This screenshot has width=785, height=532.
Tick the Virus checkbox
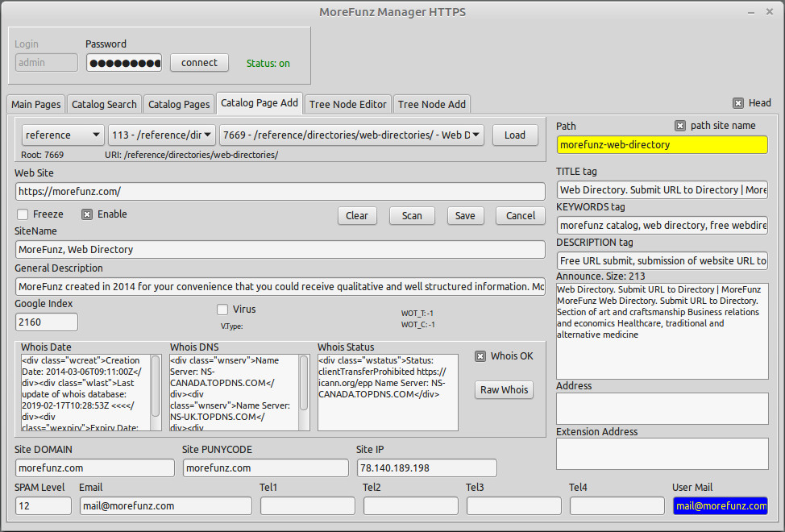(222, 310)
